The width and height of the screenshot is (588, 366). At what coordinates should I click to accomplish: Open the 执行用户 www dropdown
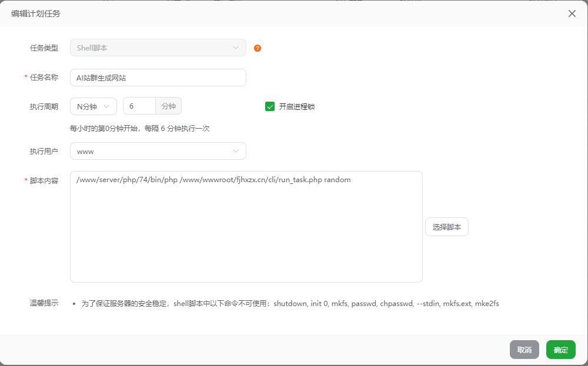158,151
